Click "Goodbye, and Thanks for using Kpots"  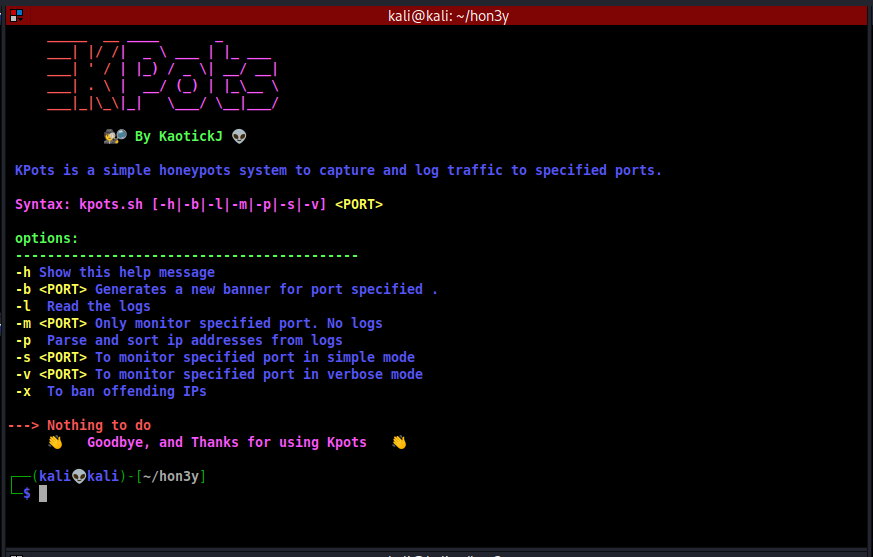point(227,443)
